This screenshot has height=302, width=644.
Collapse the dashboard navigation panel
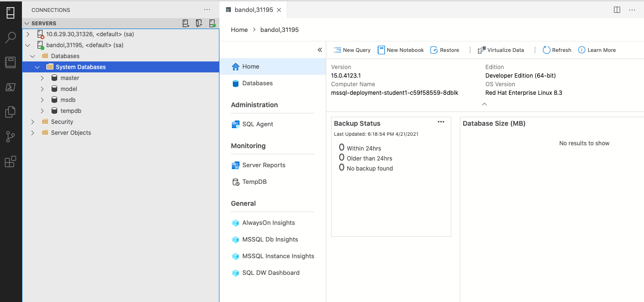320,50
